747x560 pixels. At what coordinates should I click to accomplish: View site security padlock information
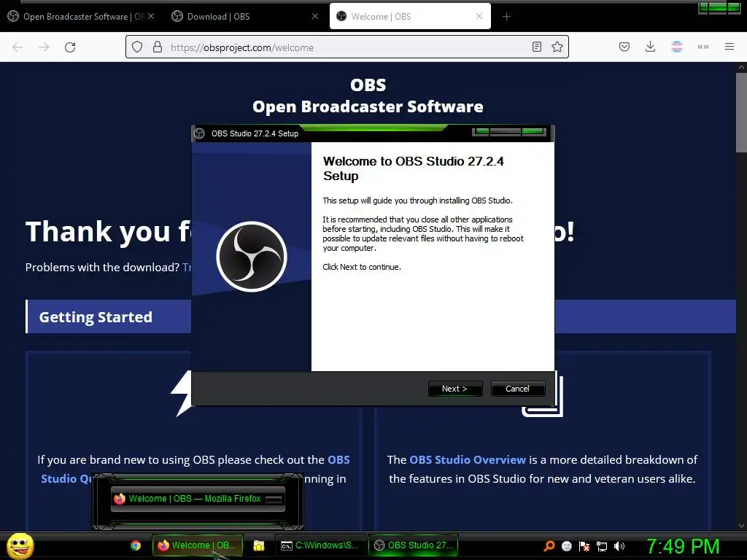pyautogui.click(x=158, y=47)
